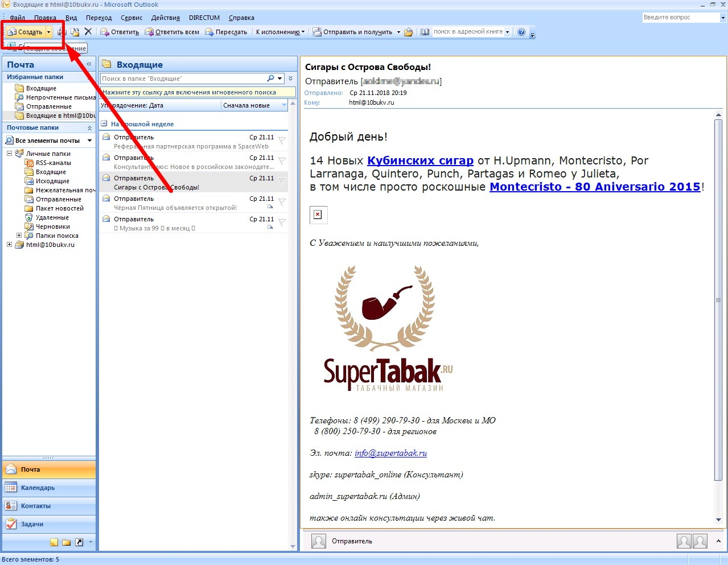Open the DIRECTUM menu
Screen dimensions: 728x565
click(x=204, y=18)
